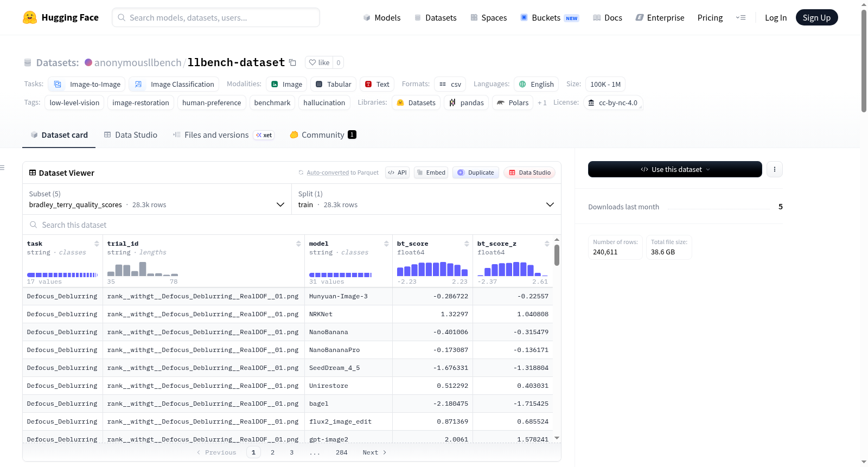Select the SeedDream_4_5 model cell

coord(348,368)
